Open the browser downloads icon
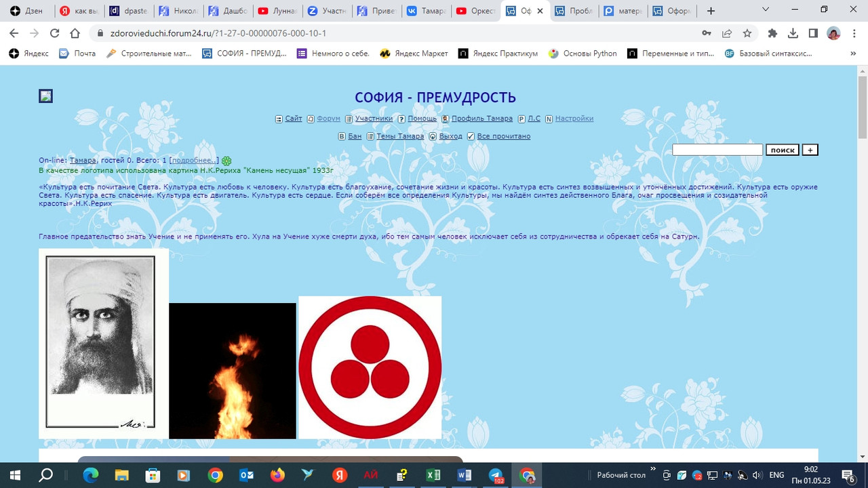Screen dimensions: 868x488 point(793,33)
